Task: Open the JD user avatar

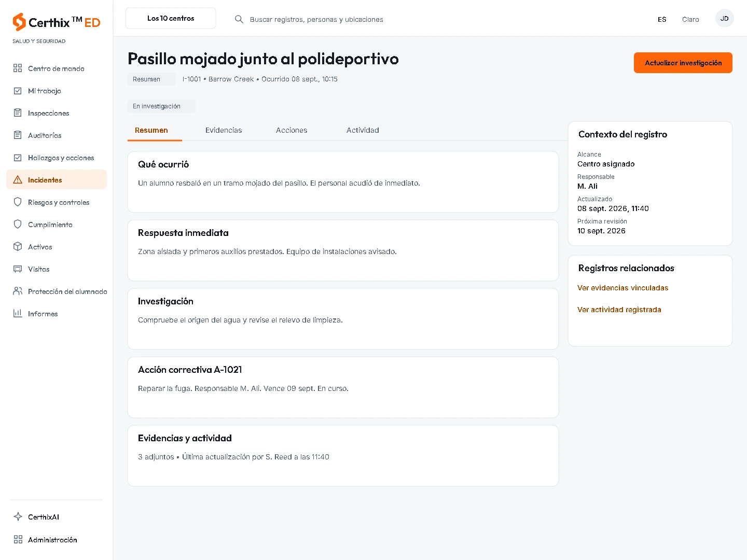Action: (x=724, y=19)
